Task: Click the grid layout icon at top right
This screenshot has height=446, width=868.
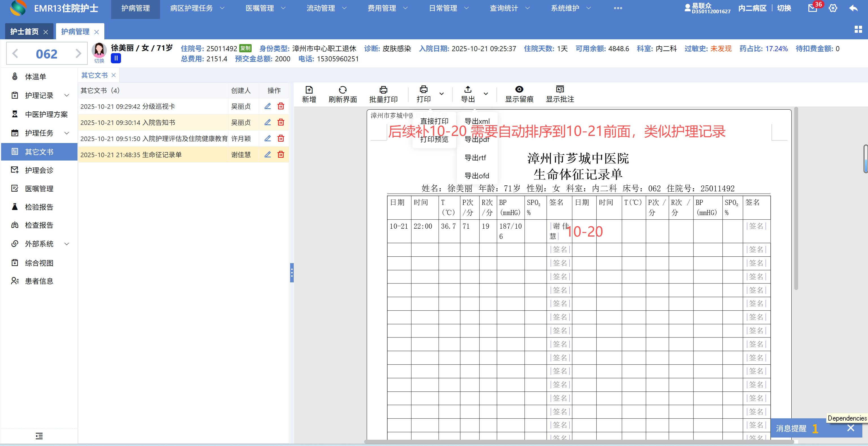Action: 858,30
